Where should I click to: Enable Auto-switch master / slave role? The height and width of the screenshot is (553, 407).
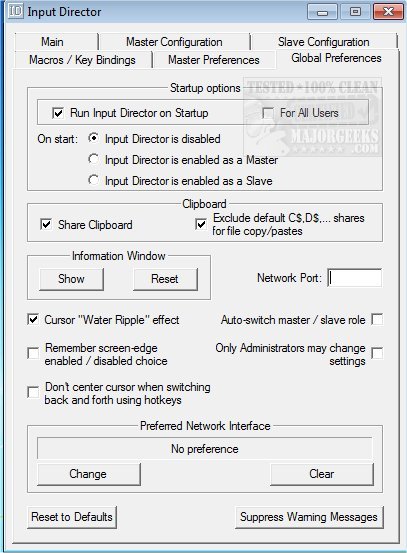coord(377,320)
